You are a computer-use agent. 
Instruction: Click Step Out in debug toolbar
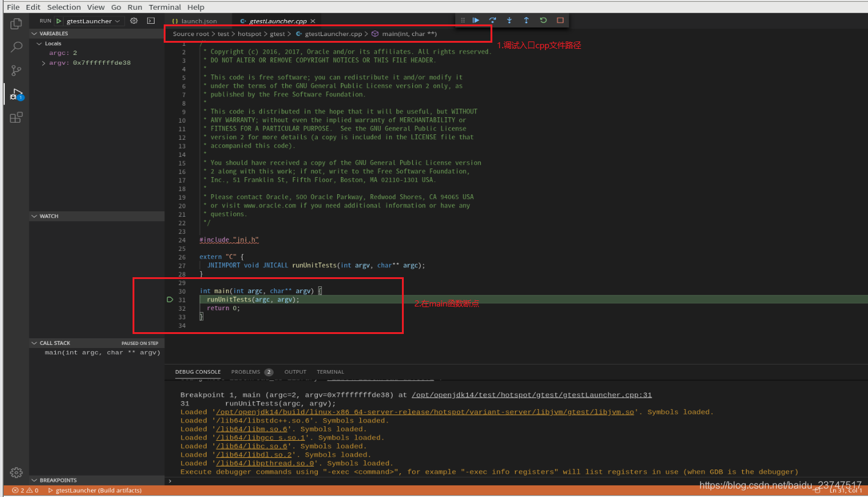click(526, 20)
